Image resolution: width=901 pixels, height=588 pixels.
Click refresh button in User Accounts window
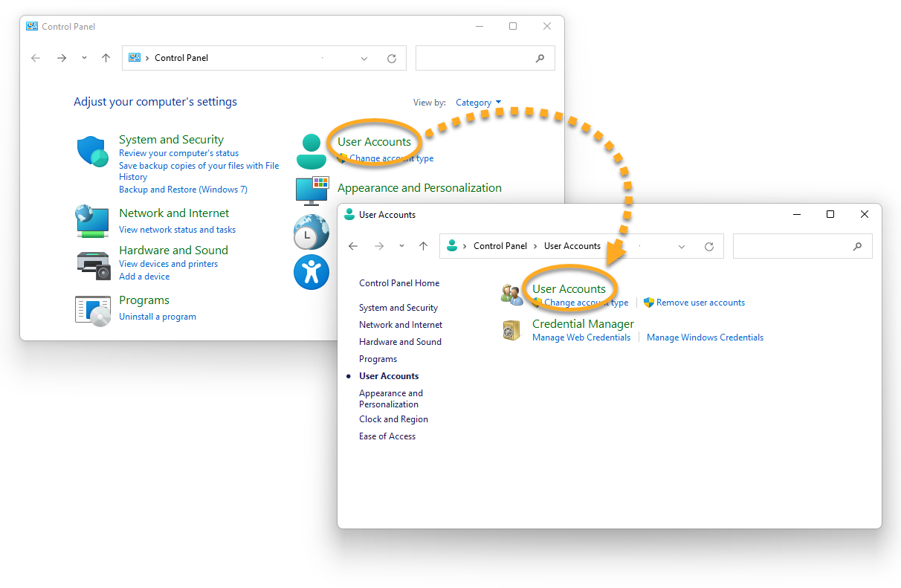[x=709, y=246]
